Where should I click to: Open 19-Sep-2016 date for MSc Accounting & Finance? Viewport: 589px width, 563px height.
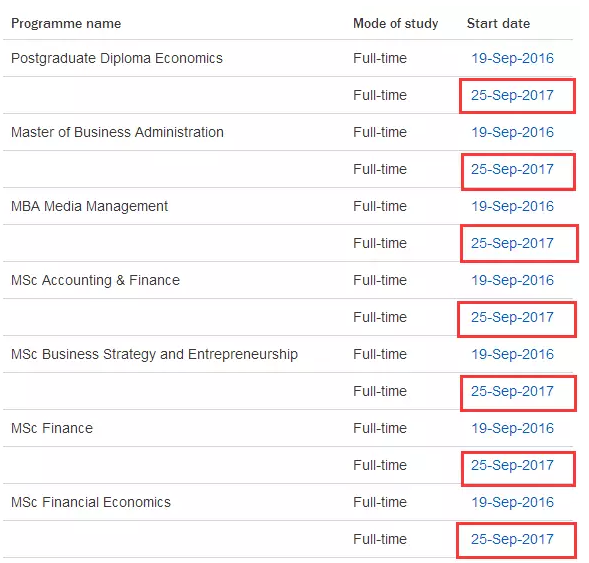[x=512, y=280]
